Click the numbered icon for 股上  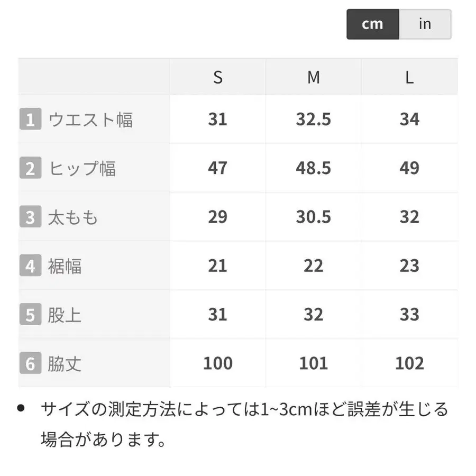coord(30,314)
